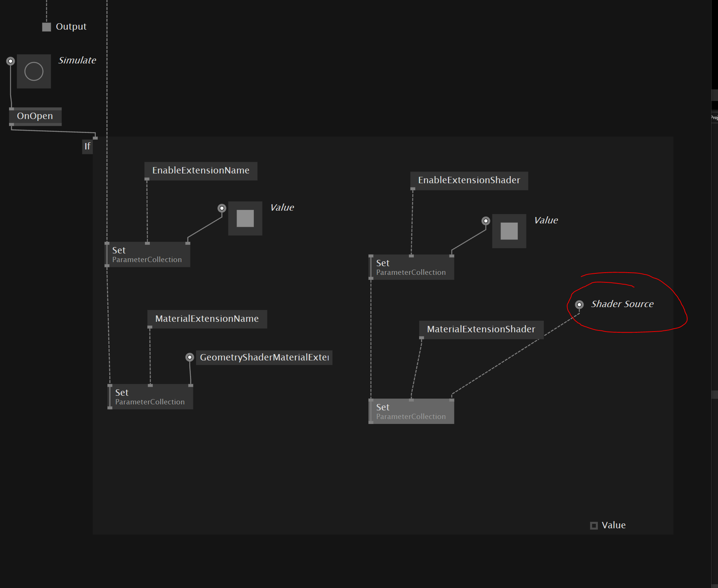Select the Set node under MaterialExtensionName

click(151, 397)
